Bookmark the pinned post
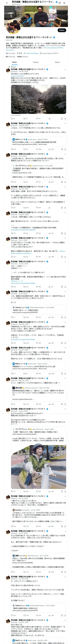 [62, 118]
